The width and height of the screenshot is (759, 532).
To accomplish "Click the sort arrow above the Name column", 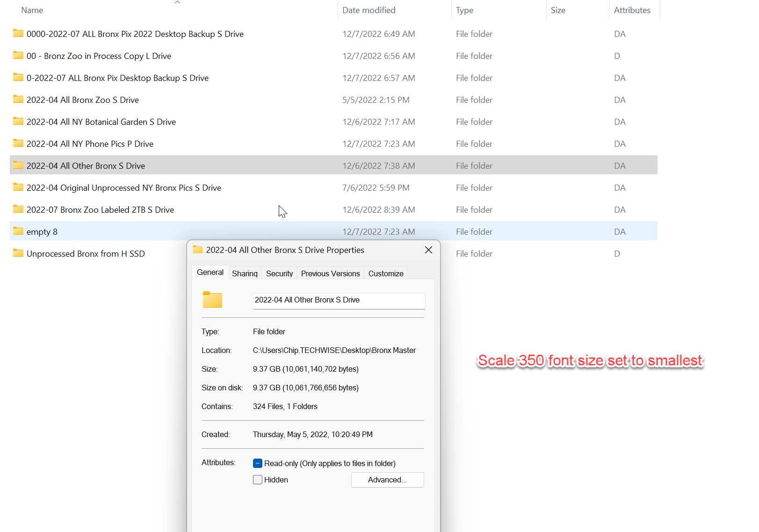I will [177, 2].
